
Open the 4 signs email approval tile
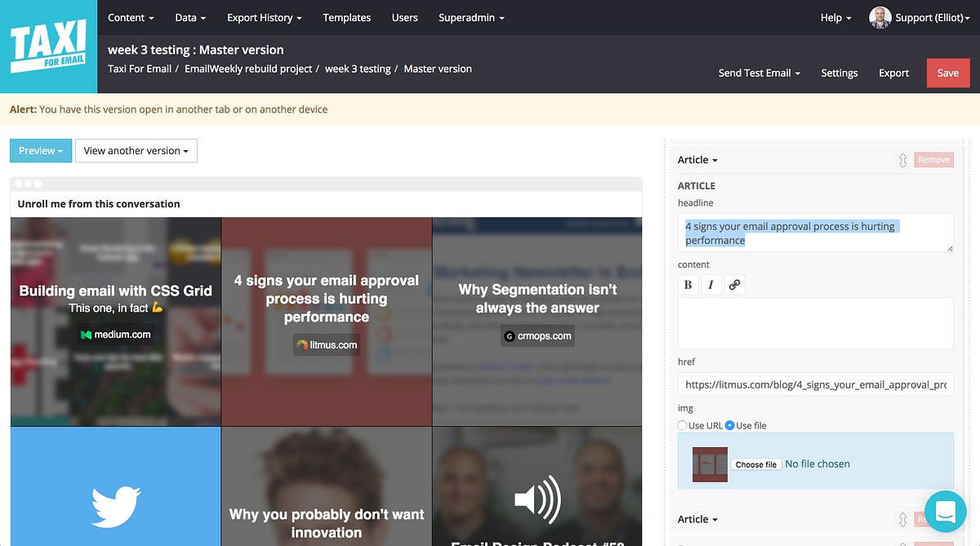click(x=327, y=322)
